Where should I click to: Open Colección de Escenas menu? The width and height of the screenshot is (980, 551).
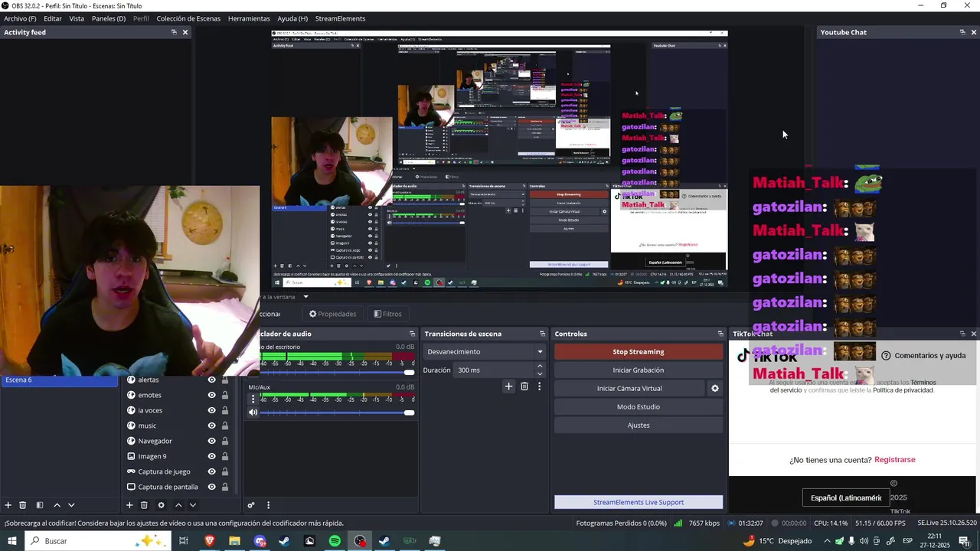(x=188, y=18)
